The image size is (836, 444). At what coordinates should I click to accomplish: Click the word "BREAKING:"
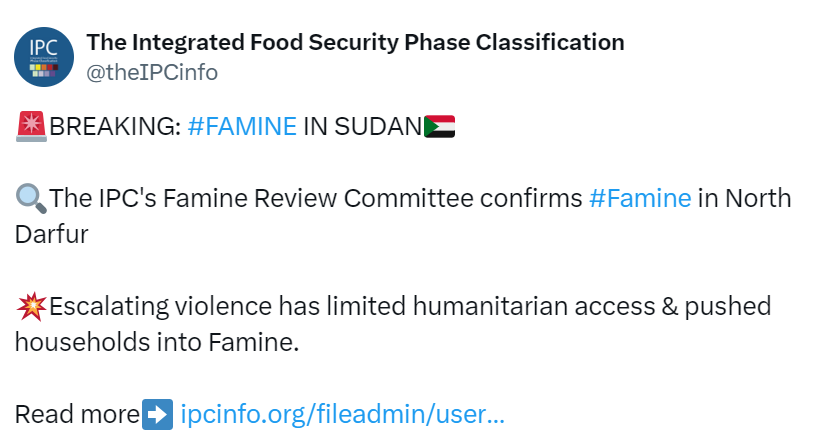(115, 127)
